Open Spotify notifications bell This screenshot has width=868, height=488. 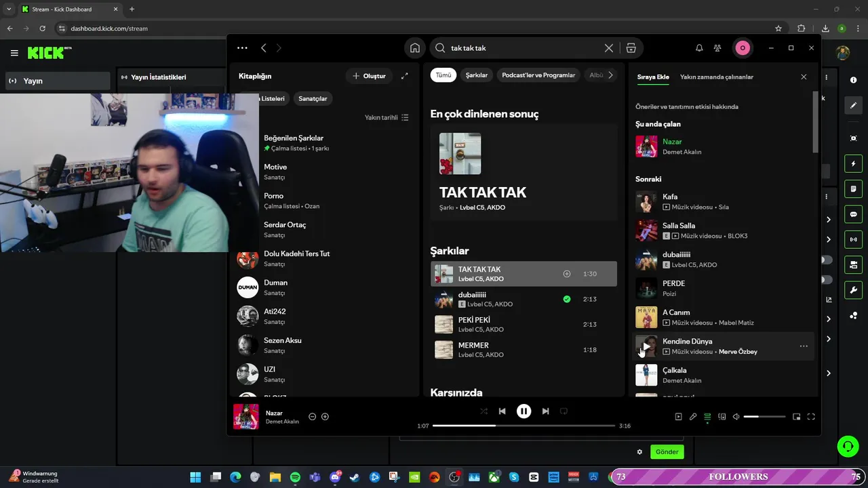pyautogui.click(x=699, y=48)
